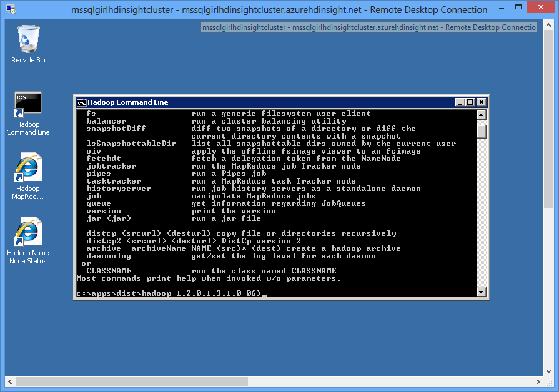Close the Remote Desktop Connection window
The image size is (559, 392).
tap(540, 7)
